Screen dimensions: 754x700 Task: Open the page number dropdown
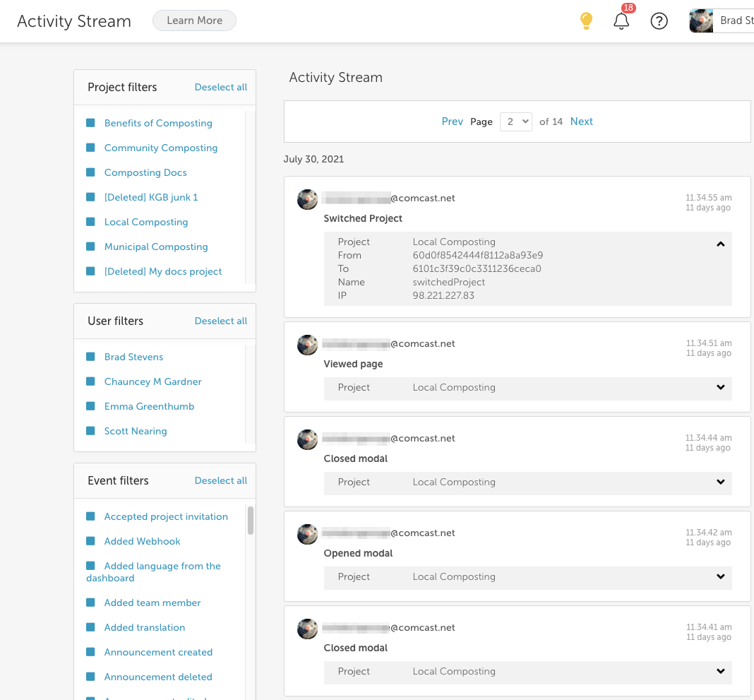516,121
